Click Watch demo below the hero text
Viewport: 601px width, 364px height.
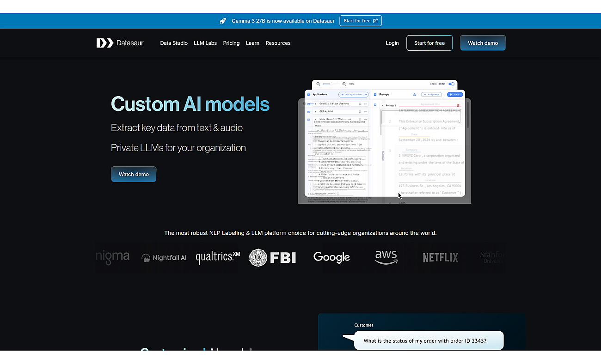[134, 174]
